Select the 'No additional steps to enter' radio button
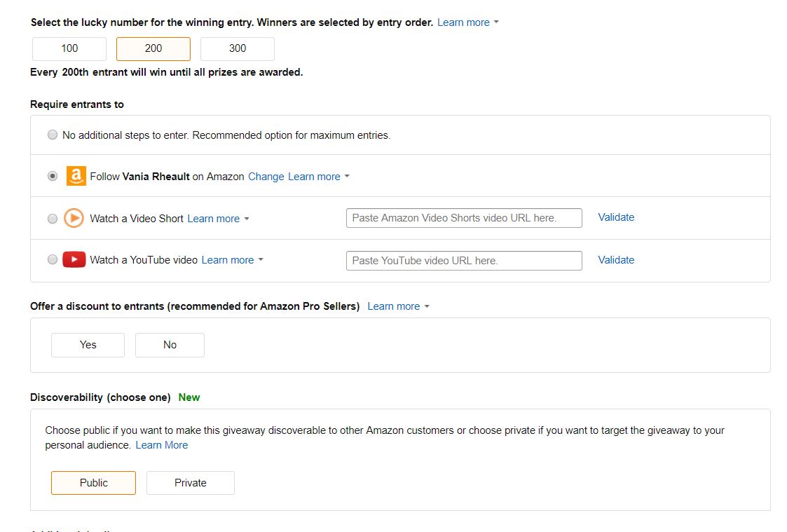Image resolution: width=787 pixels, height=532 pixels. (53, 135)
